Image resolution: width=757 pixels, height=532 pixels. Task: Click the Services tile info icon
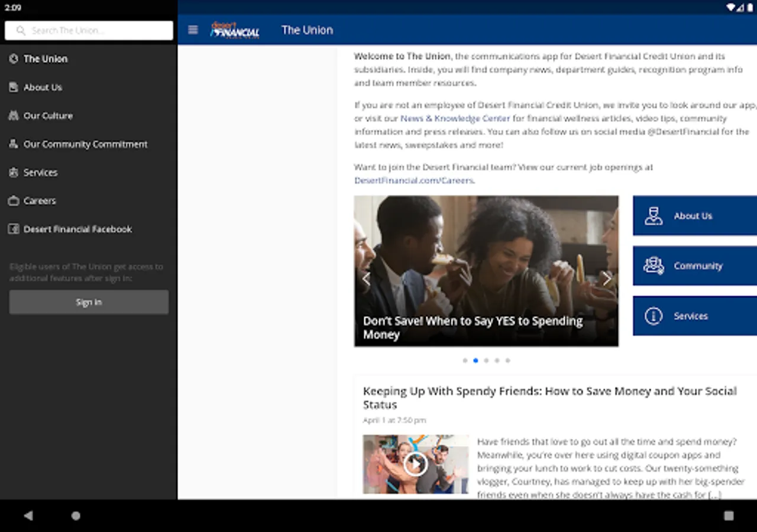pyautogui.click(x=654, y=316)
